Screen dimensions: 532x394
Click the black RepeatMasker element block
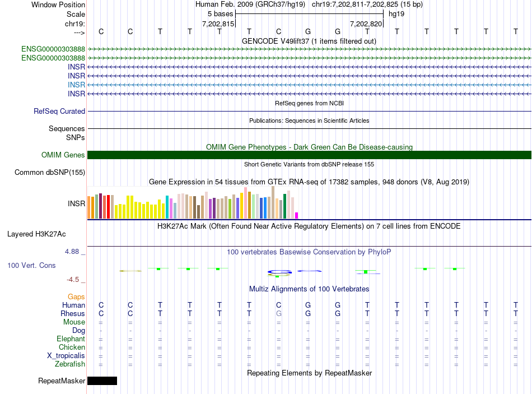[x=102, y=381]
